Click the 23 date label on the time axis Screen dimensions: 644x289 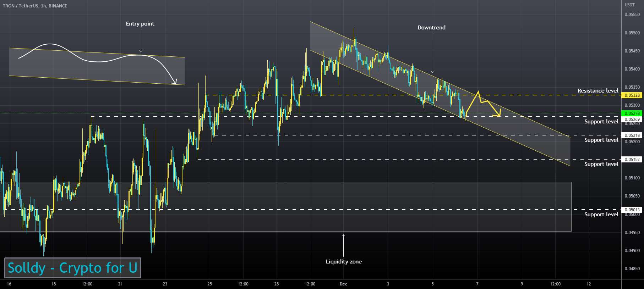pos(165,284)
